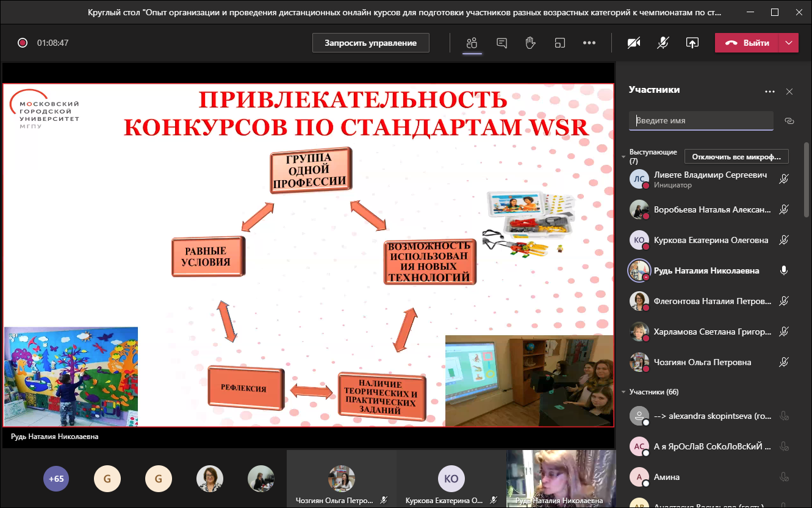This screenshot has height=508, width=812.
Task: Click the Запросить управление button
Action: click(370, 43)
